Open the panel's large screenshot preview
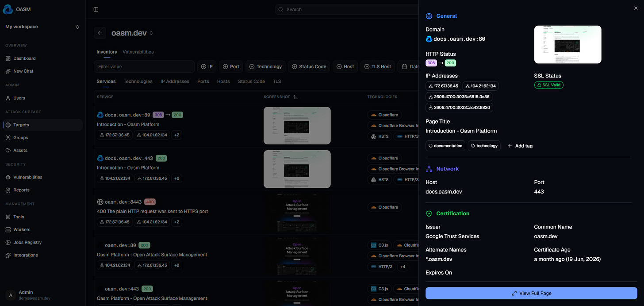Image resolution: width=644 pixels, height=306 pixels. [x=568, y=44]
